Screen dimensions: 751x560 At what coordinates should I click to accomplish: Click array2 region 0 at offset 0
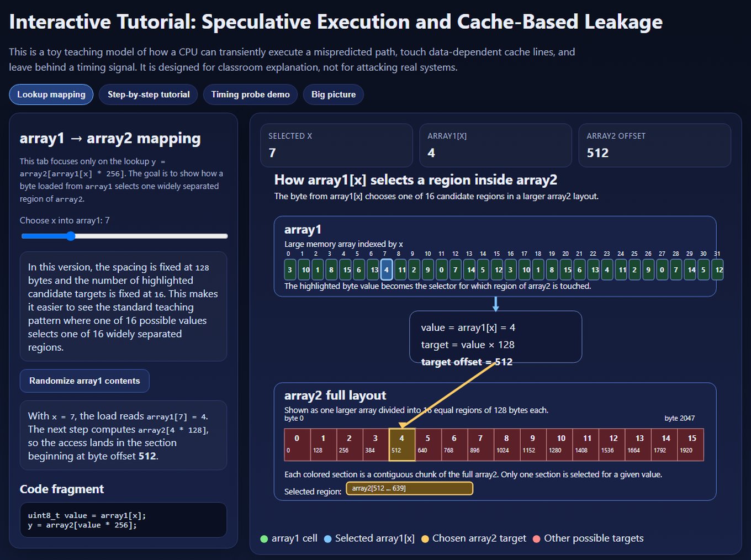tap(297, 445)
